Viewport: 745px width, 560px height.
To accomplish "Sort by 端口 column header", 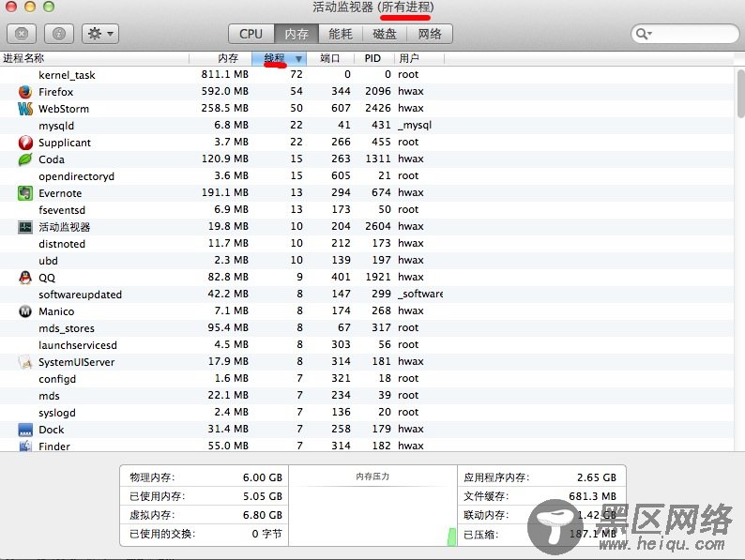I will [330, 58].
